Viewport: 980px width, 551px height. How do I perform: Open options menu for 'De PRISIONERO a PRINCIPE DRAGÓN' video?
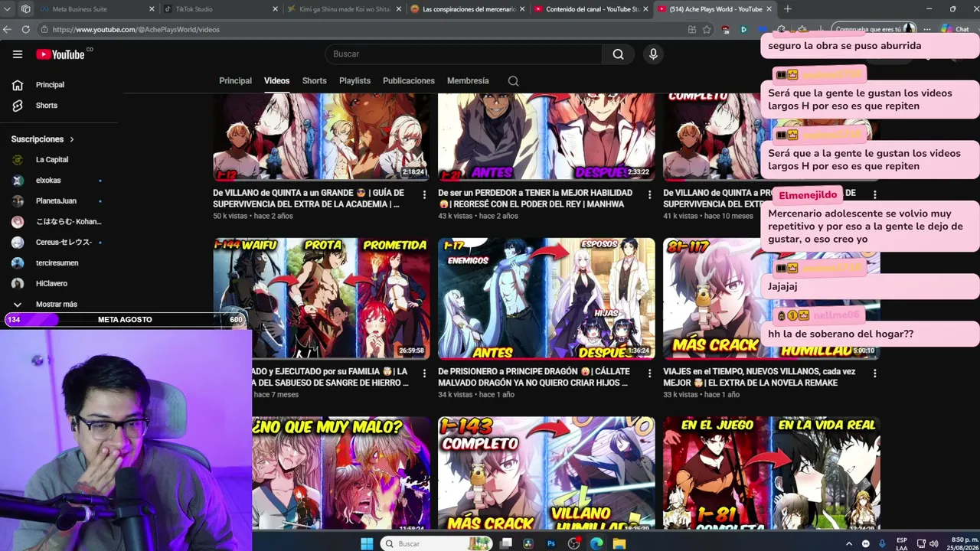[x=649, y=373]
